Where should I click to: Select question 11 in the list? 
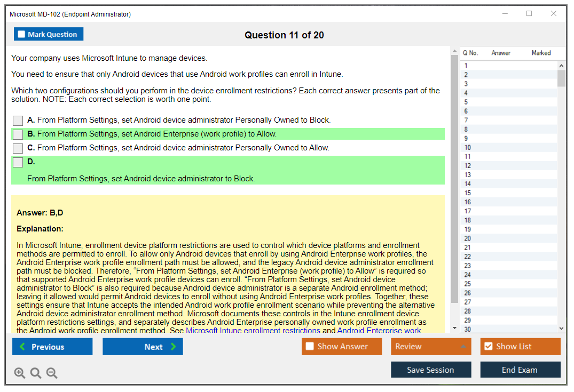509,156
